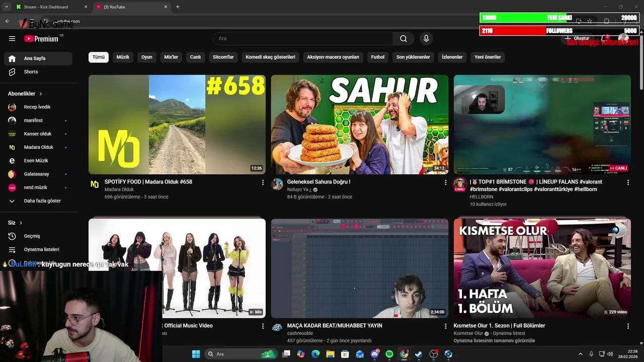Open options menu for TOP#1 BRIMSTONE stream
Screen dimensions: 644x362
tap(628, 183)
